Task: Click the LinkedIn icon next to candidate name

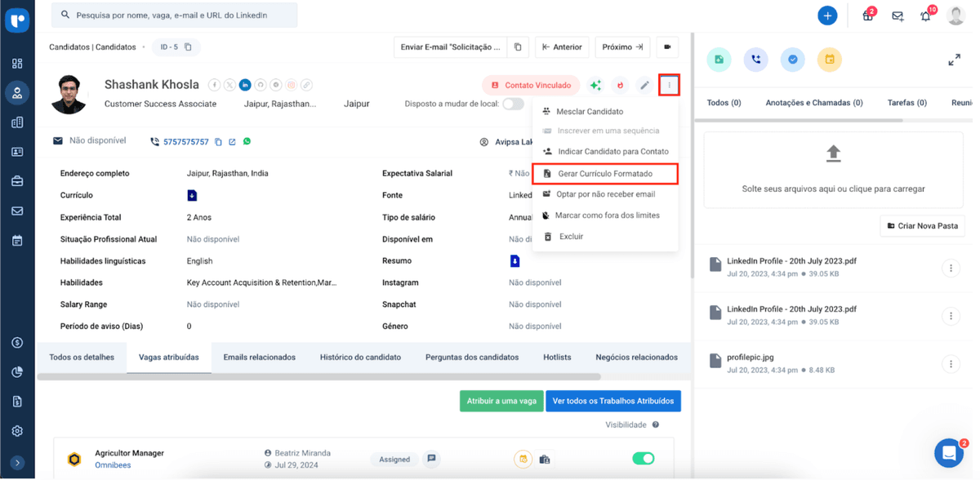Action: (x=245, y=85)
